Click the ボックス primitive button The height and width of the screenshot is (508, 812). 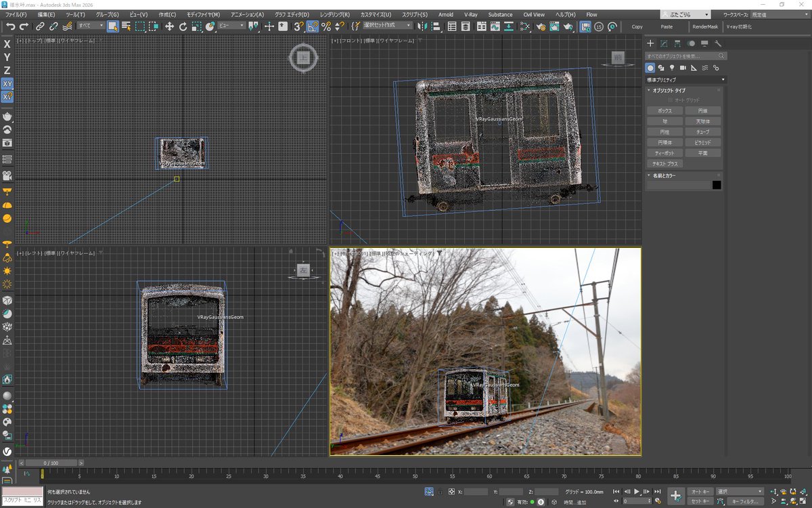(x=664, y=110)
